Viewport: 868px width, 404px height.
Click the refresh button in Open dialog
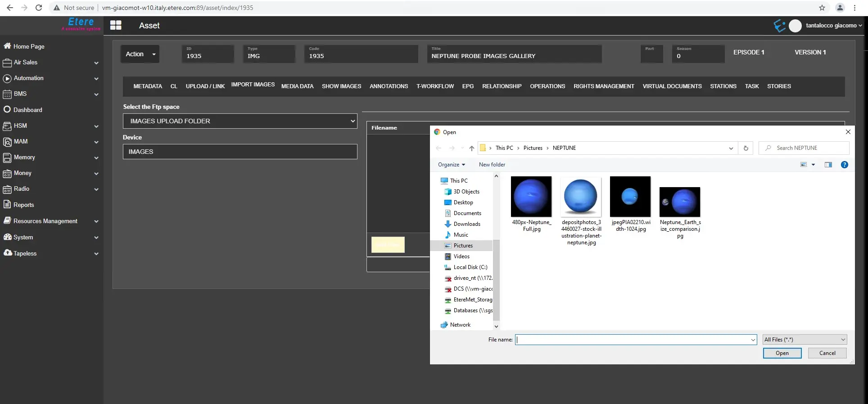746,148
